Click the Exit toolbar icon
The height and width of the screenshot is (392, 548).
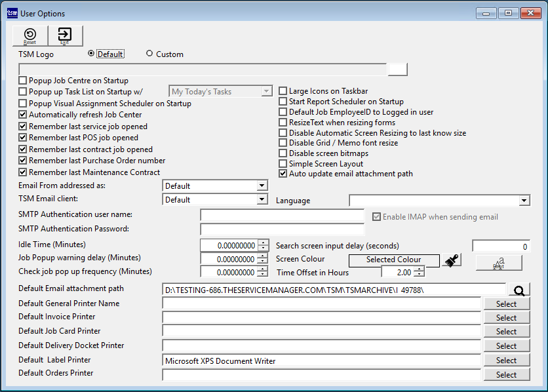coord(64,36)
